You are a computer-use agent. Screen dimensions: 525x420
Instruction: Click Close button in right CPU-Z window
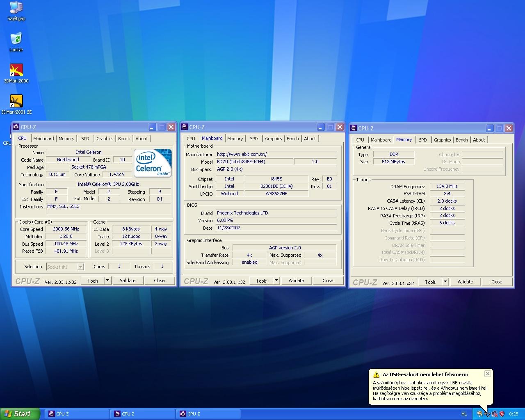(497, 282)
